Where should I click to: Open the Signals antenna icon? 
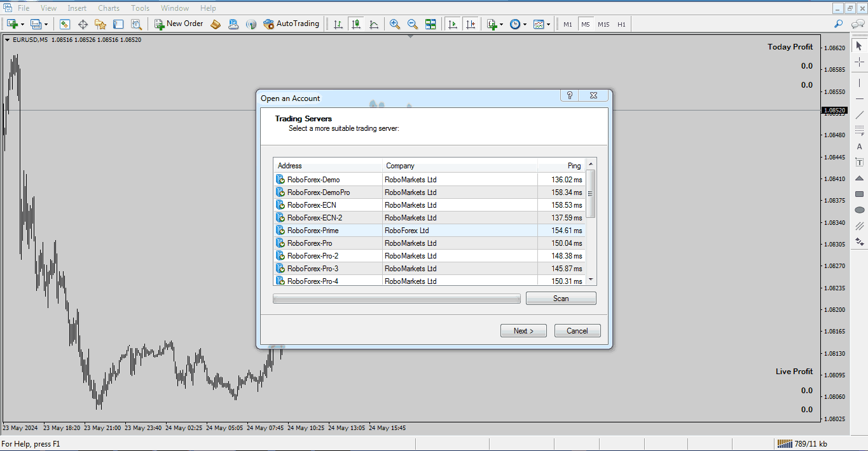[251, 24]
